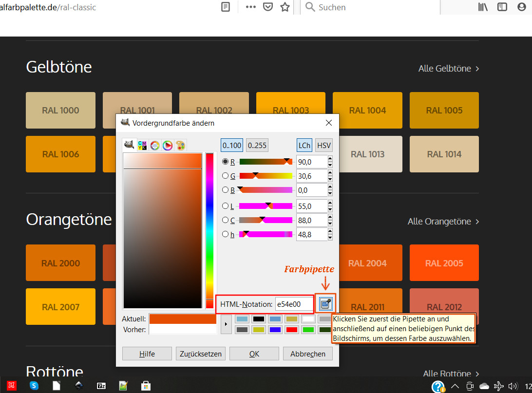Increase the C value with up arrow
This screenshot has height=393, width=532.
(x=330, y=217)
